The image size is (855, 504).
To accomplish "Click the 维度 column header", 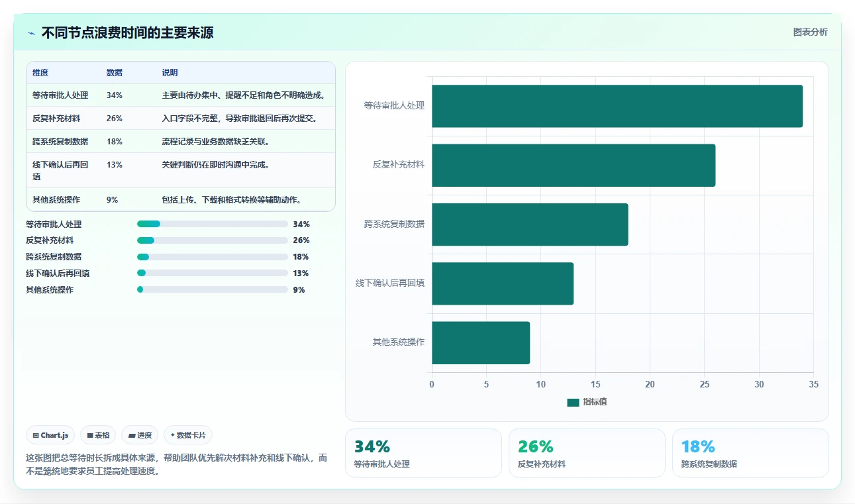I will point(40,73).
